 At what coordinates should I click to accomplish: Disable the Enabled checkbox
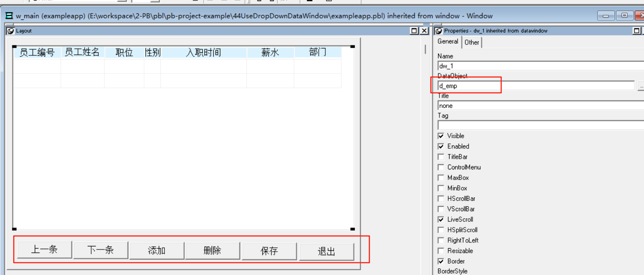441,146
